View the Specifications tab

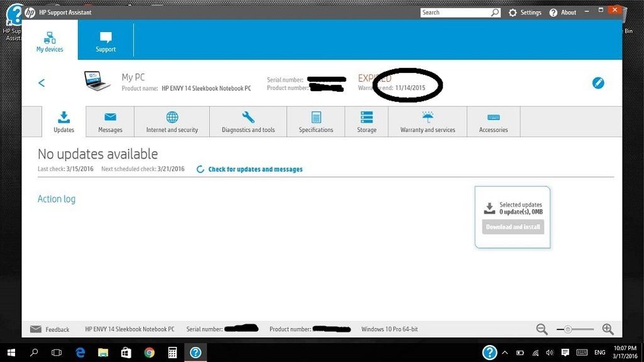tap(316, 122)
